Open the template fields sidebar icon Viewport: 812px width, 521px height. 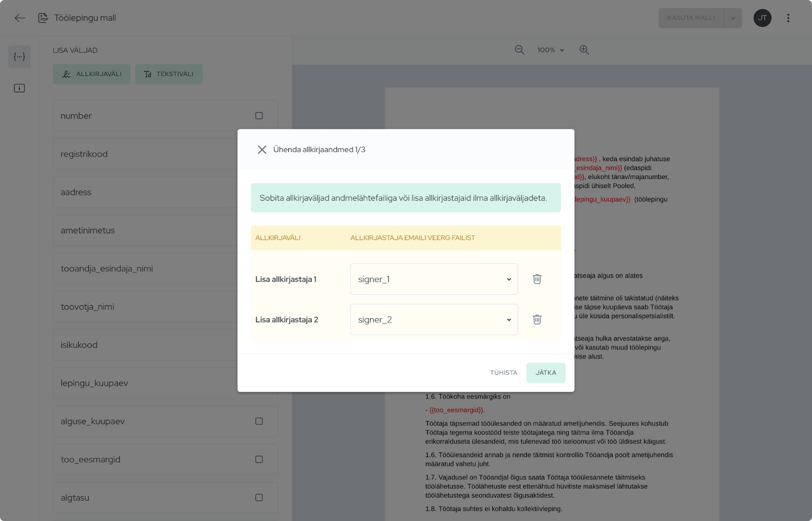point(19,57)
